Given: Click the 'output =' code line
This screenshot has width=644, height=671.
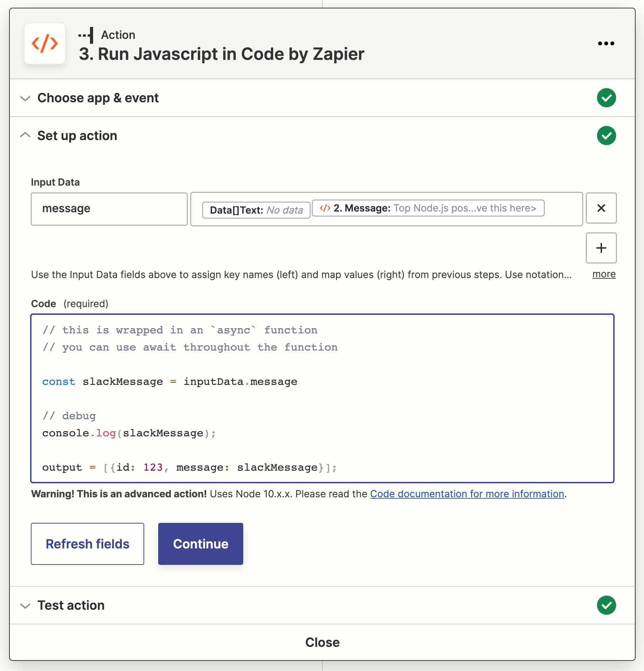Looking at the screenshot, I should tap(189, 468).
